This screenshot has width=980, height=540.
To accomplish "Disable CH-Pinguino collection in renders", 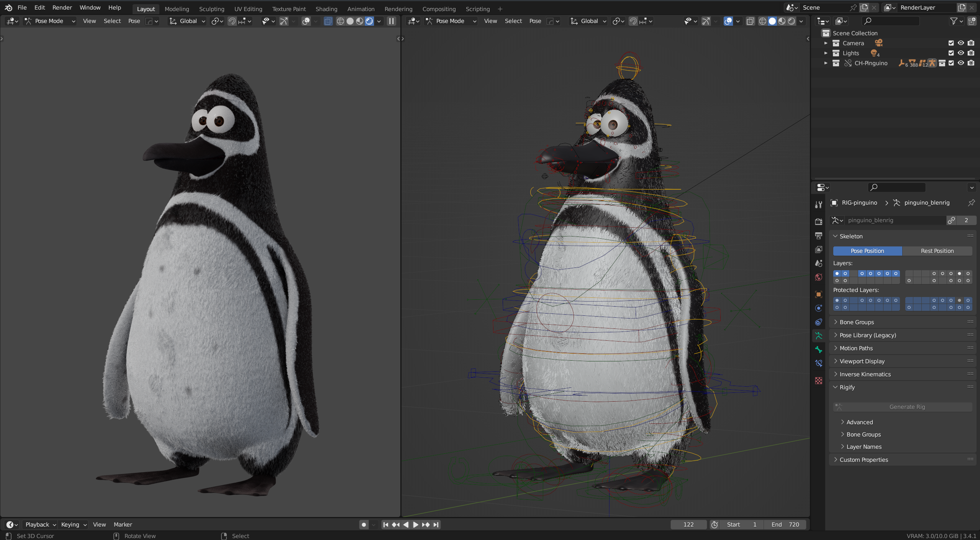I will pos(971,63).
